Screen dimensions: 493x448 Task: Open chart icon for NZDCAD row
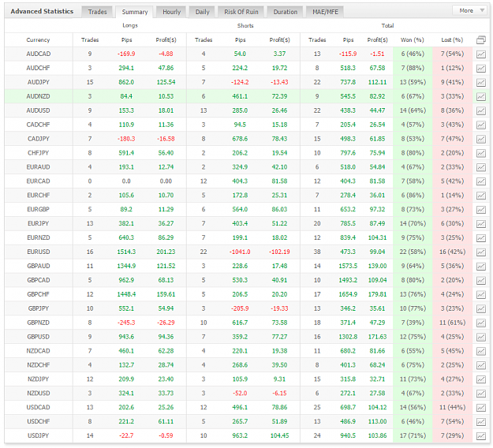[x=480, y=351]
